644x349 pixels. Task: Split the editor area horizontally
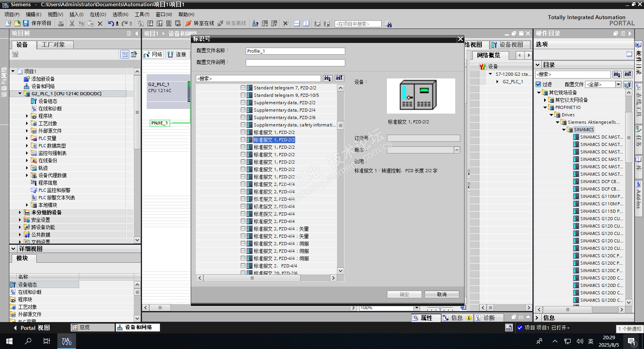(297, 23)
